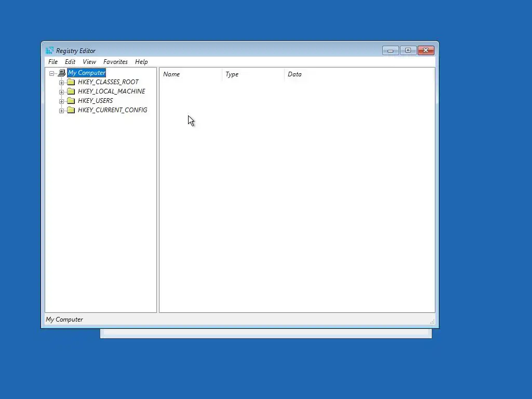Image resolution: width=532 pixels, height=399 pixels.
Task: Open the Favorites menu
Action: [115, 62]
